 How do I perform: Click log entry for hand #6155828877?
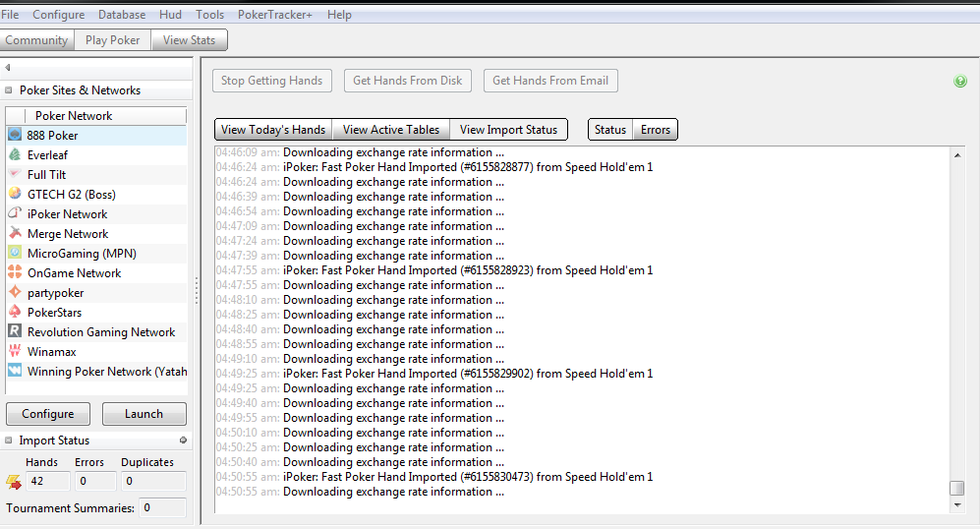click(x=434, y=167)
